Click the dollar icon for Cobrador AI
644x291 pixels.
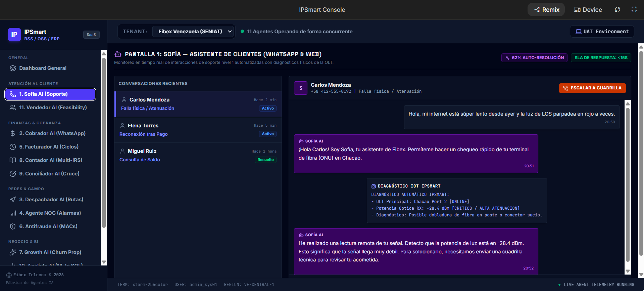13,133
